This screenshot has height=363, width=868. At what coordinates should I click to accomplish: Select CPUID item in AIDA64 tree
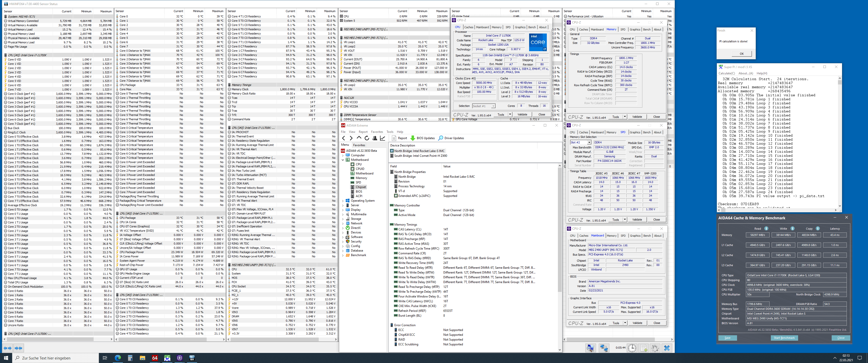click(360, 169)
